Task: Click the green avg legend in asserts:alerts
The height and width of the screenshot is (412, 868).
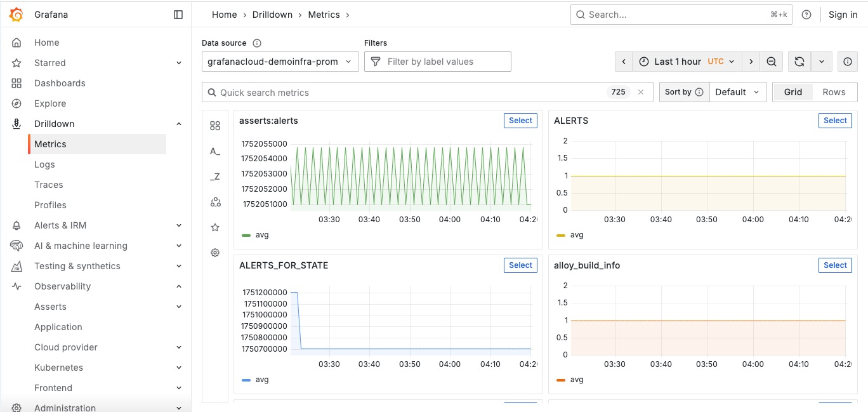Action: 256,235
